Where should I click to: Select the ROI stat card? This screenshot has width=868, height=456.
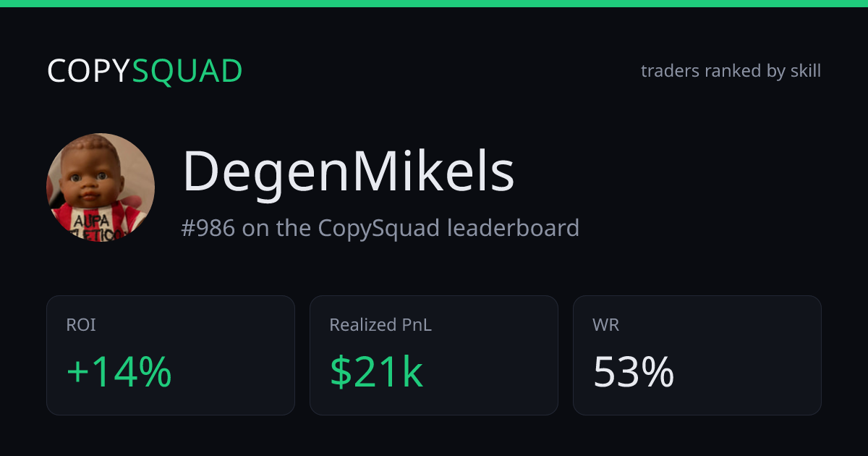171,355
